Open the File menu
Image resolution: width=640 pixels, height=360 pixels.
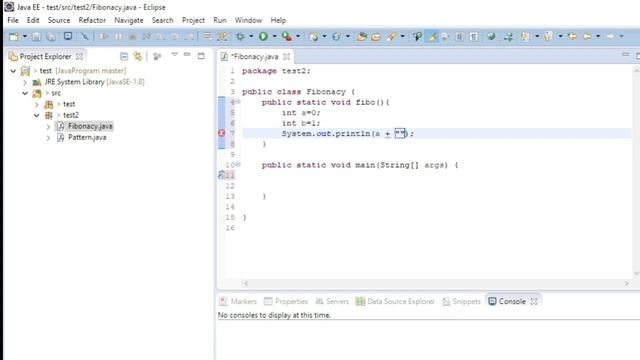point(13,20)
